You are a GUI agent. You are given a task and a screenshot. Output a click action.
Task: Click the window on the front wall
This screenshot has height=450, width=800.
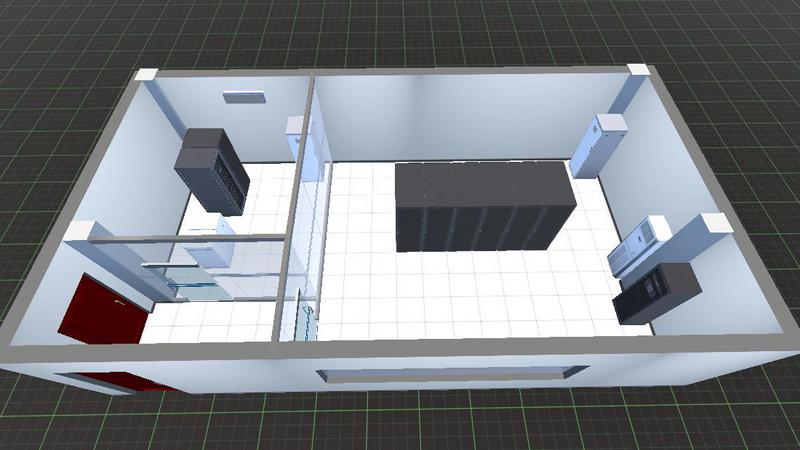[451, 374]
